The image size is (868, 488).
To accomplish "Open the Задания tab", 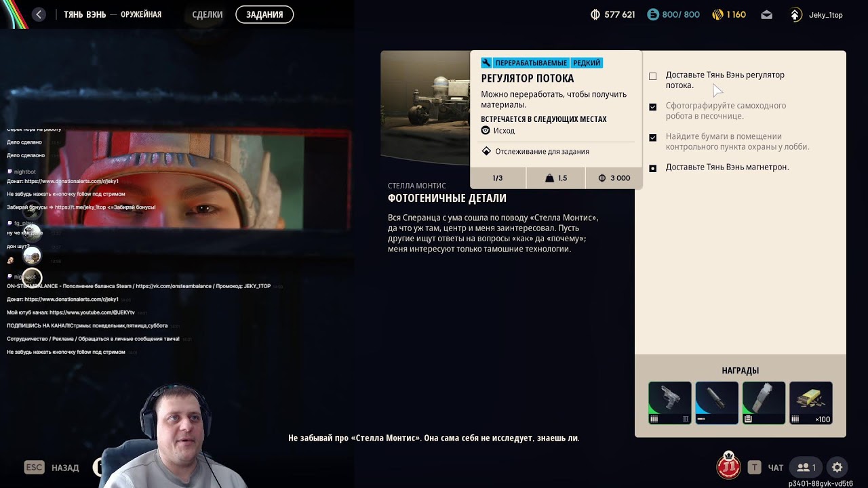I will tap(264, 14).
